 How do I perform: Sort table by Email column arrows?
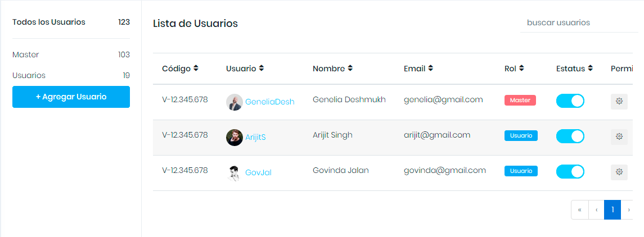click(x=430, y=69)
